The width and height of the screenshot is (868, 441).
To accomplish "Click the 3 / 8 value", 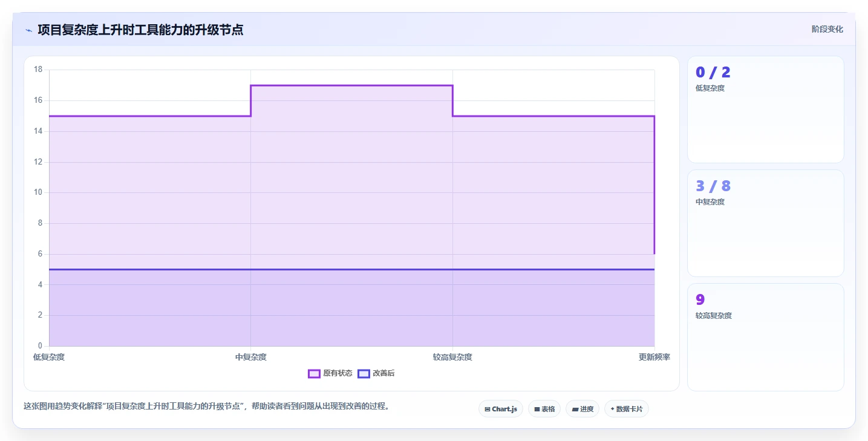I will [713, 186].
